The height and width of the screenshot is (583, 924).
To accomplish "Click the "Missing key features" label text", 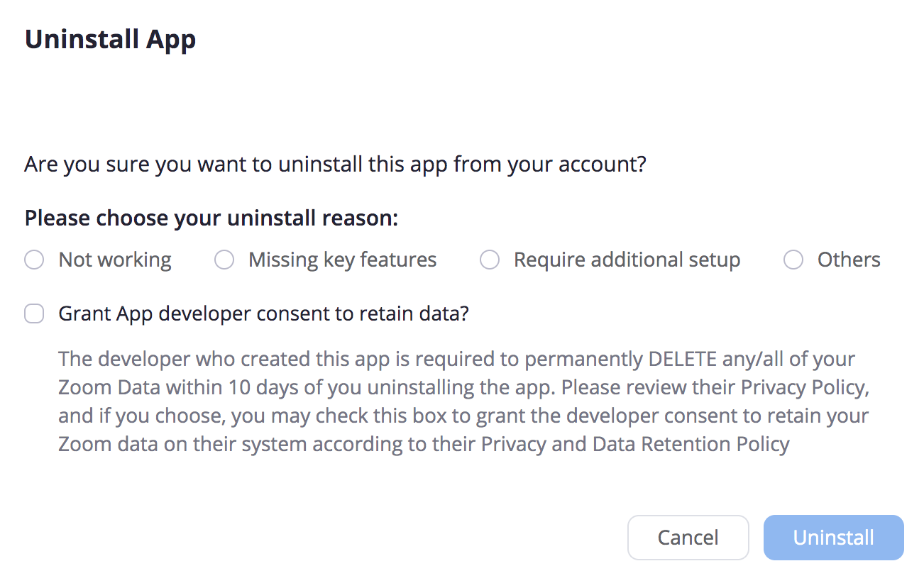I will point(342,260).
